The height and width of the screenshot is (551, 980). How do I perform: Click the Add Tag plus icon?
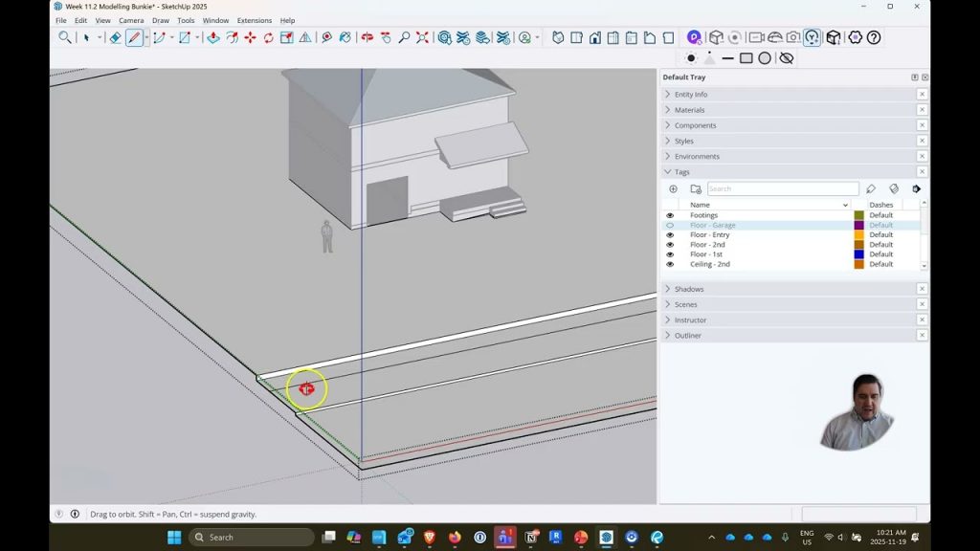click(673, 189)
